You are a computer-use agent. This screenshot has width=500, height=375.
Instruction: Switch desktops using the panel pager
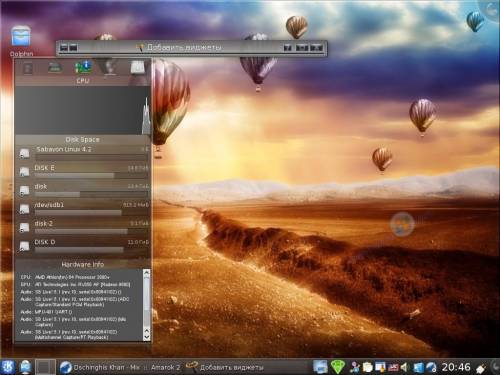(x=45, y=367)
